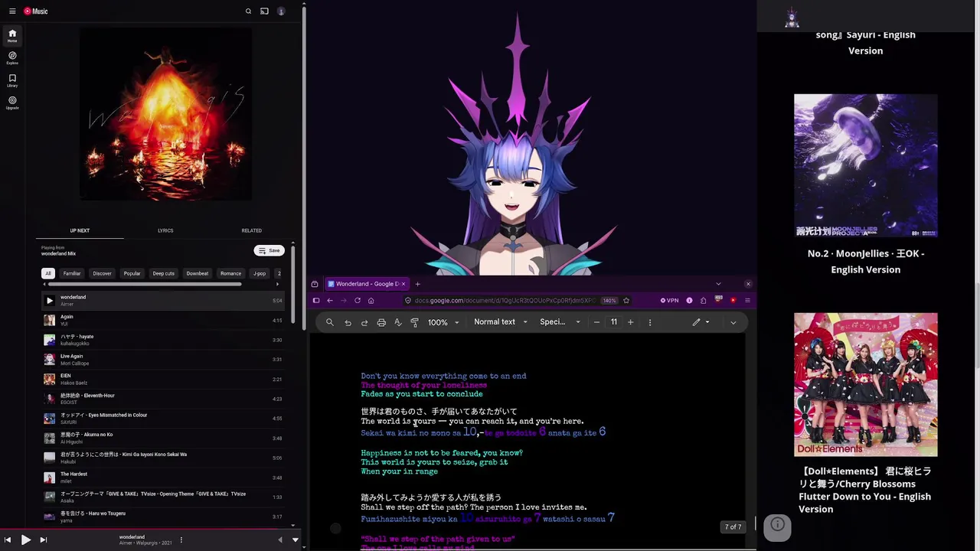Open the YouTube Music account avatar
Viewport: 980px width, 551px height.
tap(281, 11)
